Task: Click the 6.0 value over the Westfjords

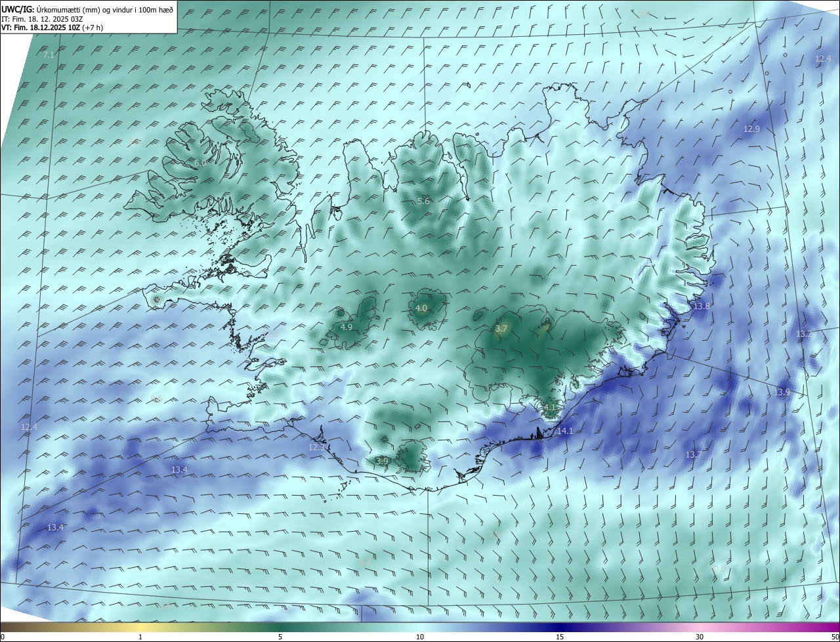Action: coord(200,163)
